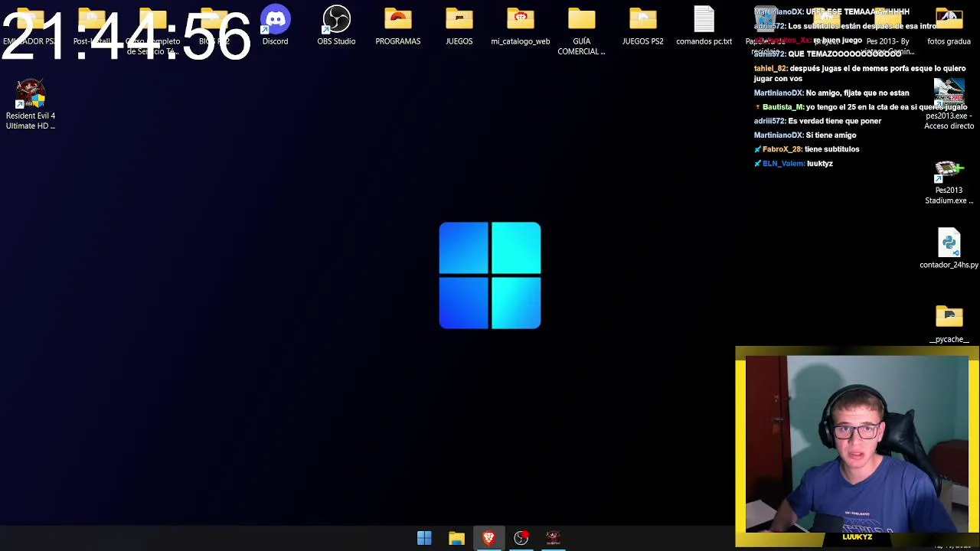Screen dimensions: 980x551
Task: Select the fotos gradua folder
Action: click(x=949, y=25)
